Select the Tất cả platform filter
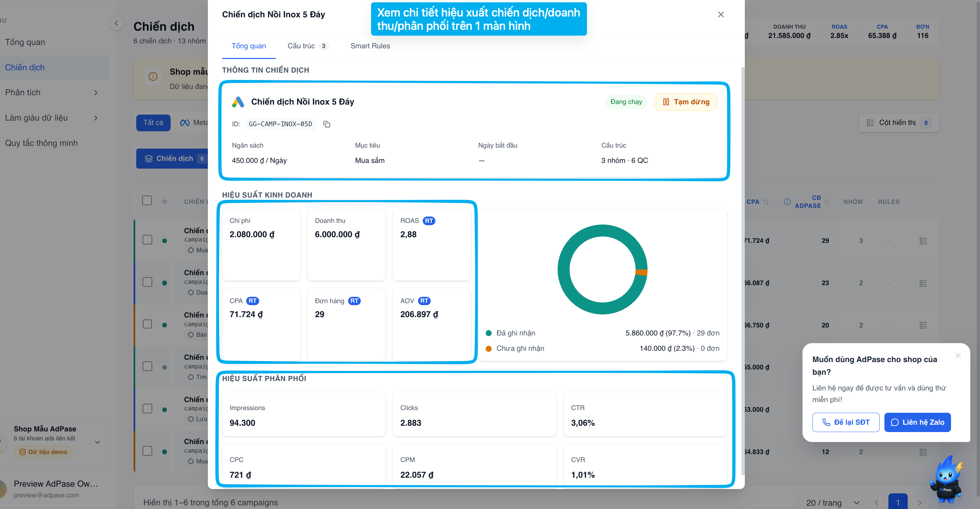This screenshot has height=509, width=980. point(153,123)
